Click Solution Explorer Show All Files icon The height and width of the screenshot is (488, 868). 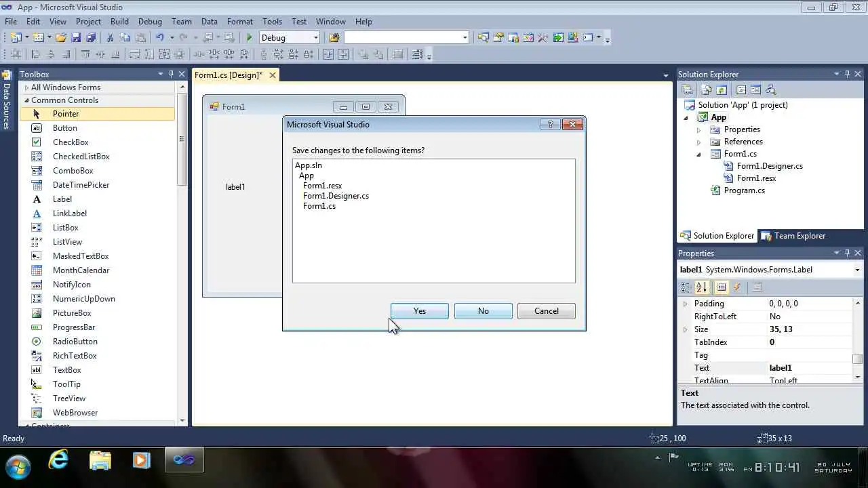tap(706, 89)
